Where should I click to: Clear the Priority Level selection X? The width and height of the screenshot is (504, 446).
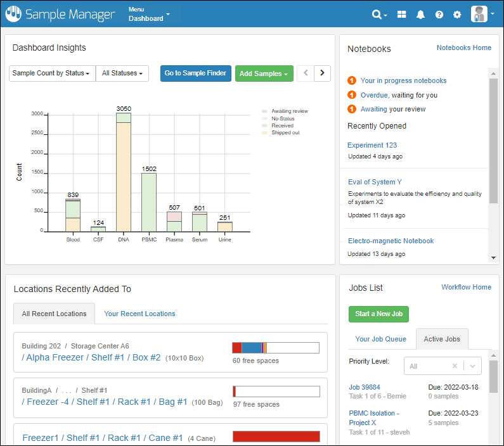click(455, 366)
